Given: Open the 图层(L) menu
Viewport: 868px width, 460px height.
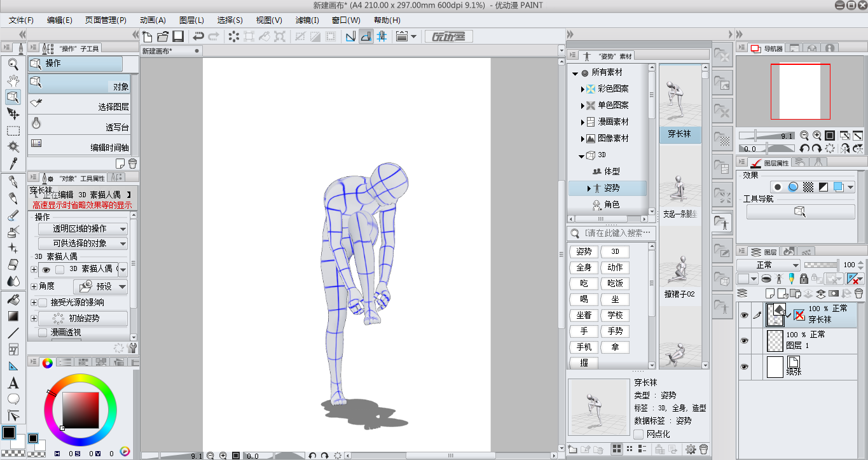Looking at the screenshot, I should click(x=192, y=20).
